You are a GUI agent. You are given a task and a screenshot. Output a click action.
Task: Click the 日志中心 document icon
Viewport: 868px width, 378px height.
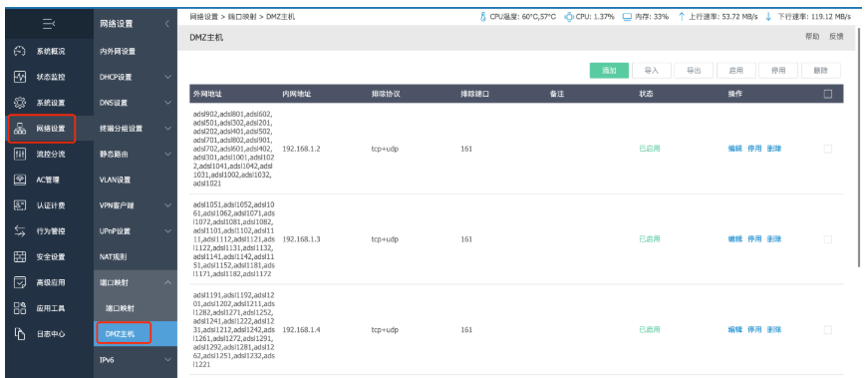coord(20,334)
